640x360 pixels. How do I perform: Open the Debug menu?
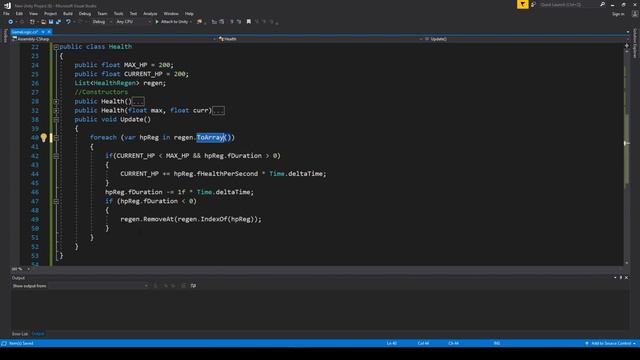(85, 14)
